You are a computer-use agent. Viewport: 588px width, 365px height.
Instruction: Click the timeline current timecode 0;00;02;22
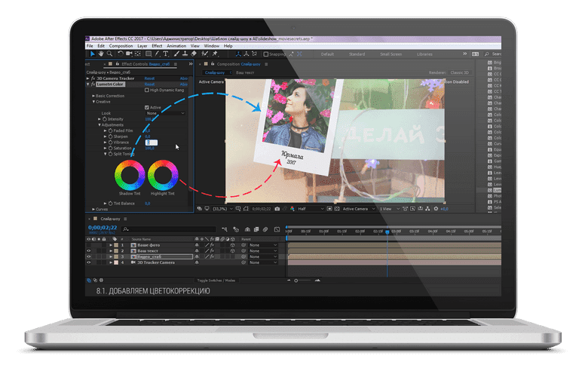[x=101, y=226]
